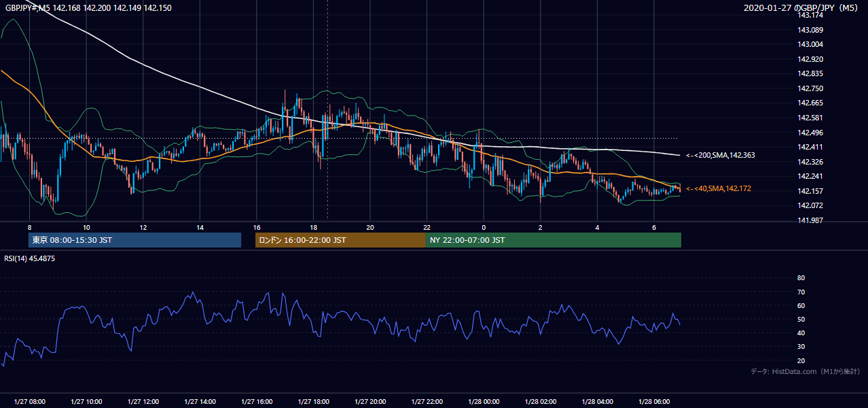Screen dimensions: 868x408
Task: Click RSI scale level 40
Action: pyautogui.click(x=801, y=333)
